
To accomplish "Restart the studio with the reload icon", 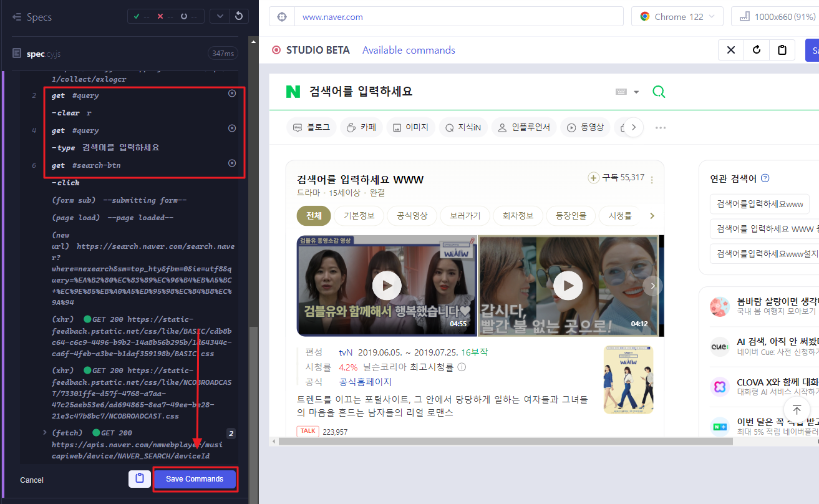I will [757, 50].
